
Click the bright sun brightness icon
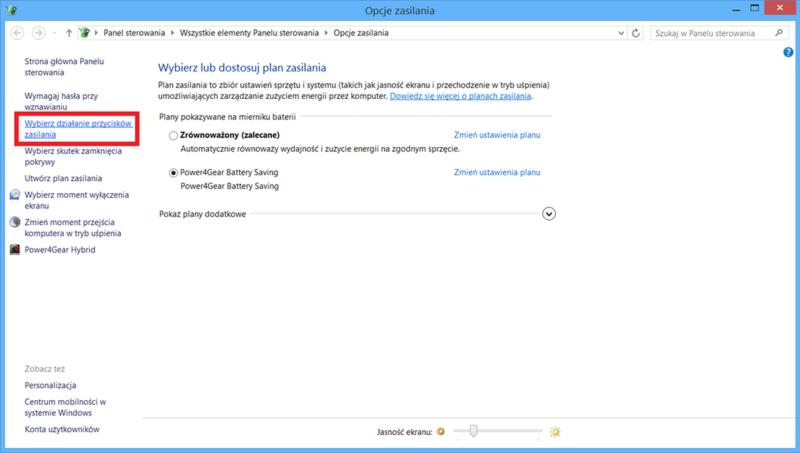(555, 432)
